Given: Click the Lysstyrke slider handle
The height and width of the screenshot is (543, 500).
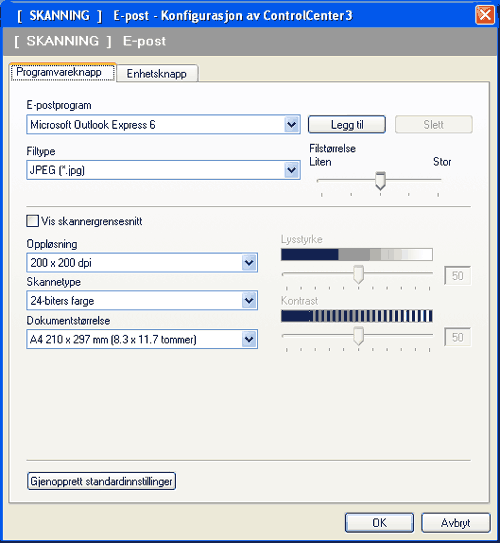Looking at the screenshot, I should tap(358, 274).
